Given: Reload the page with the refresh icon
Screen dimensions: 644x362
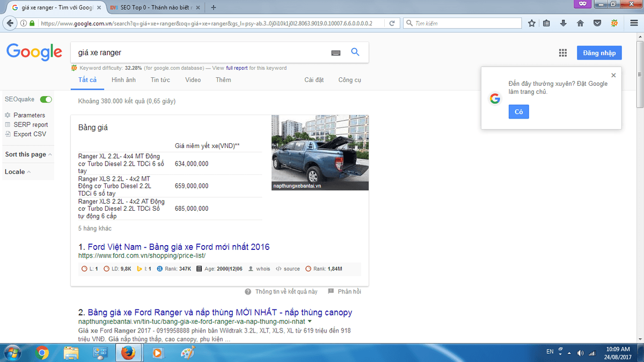Looking at the screenshot, I should point(392,24).
